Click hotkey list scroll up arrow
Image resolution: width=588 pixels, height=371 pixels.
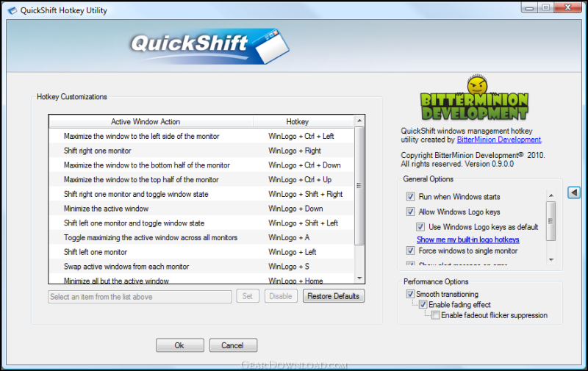[x=359, y=120]
